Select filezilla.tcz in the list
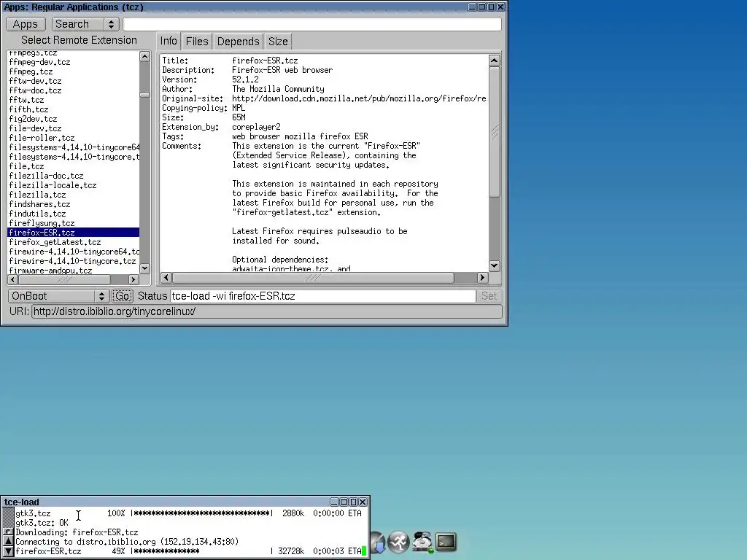747x560 pixels. tap(74, 195)
